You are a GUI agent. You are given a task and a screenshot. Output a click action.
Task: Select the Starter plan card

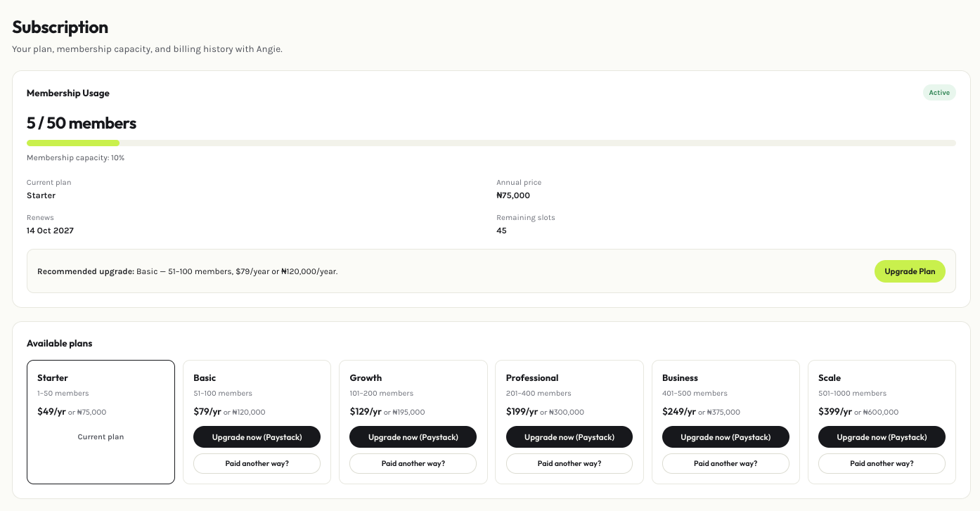(x=101, y=422)
